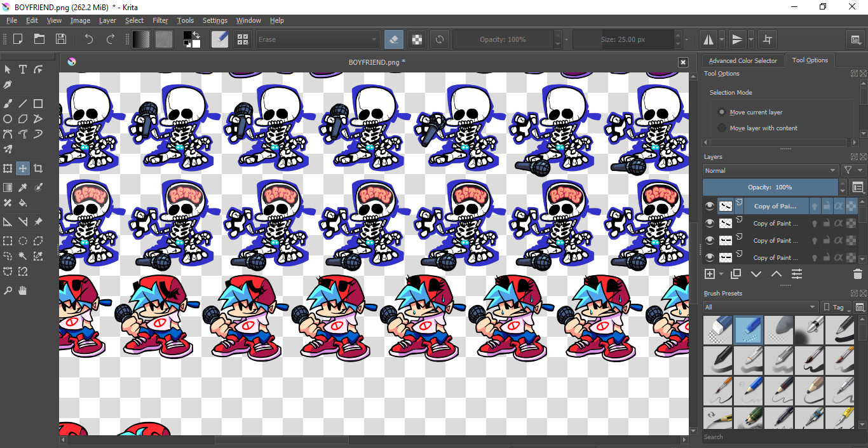Open the Filter menu
This screenshot has width=868, height=448.
pyautogui.click(x=160, y=20)
